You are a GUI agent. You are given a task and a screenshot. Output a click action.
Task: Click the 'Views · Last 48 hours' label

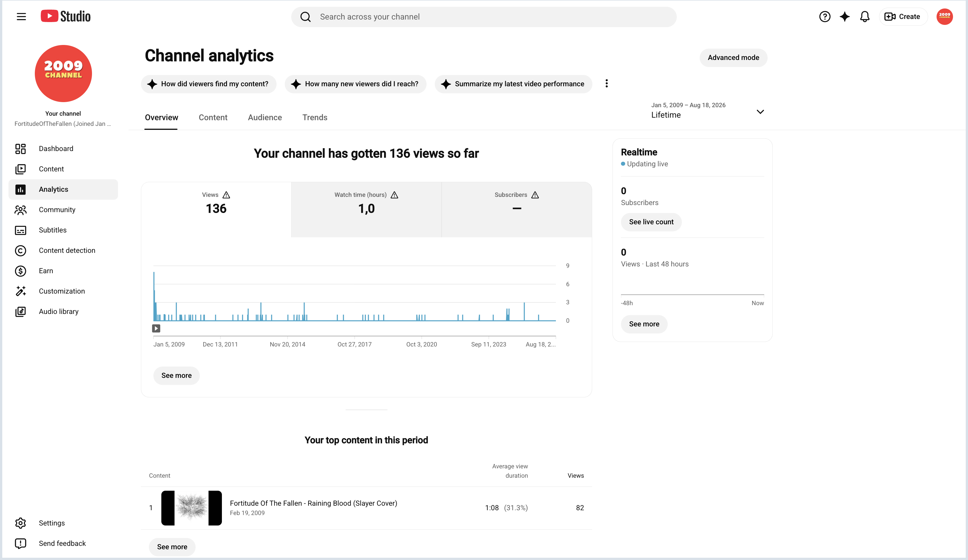pyautogui.click(x=655, y=264)
